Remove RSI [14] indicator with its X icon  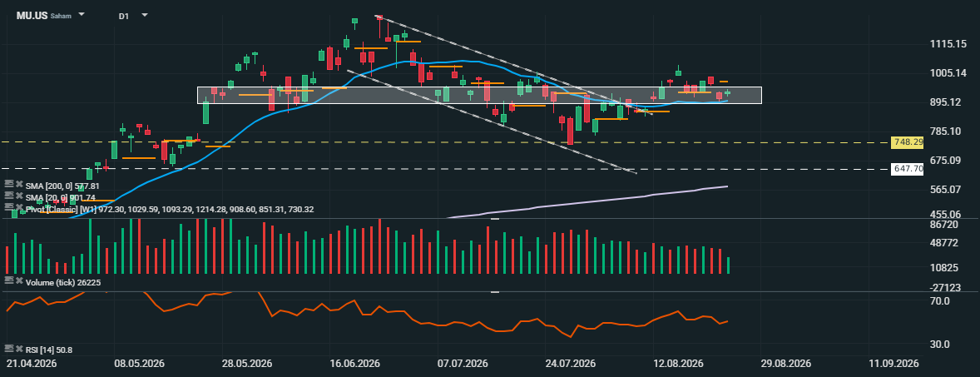click(19, 350)
